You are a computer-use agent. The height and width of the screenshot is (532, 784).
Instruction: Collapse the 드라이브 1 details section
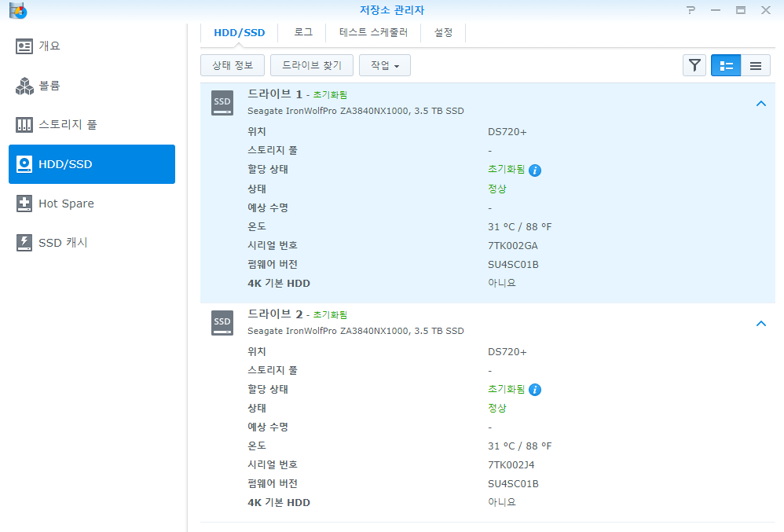[760, 103]
